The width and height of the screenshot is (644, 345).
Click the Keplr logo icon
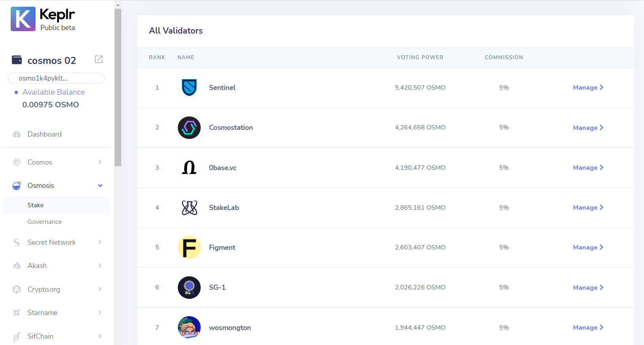point(23,19)
